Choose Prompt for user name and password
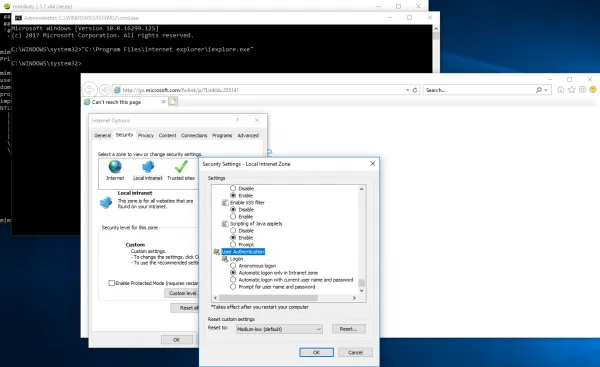 [233, 287]
